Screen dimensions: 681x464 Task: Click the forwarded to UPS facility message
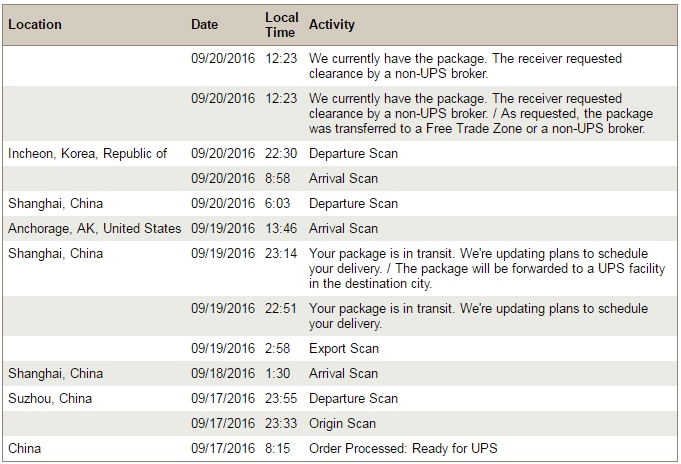click(x=487, y=269)
